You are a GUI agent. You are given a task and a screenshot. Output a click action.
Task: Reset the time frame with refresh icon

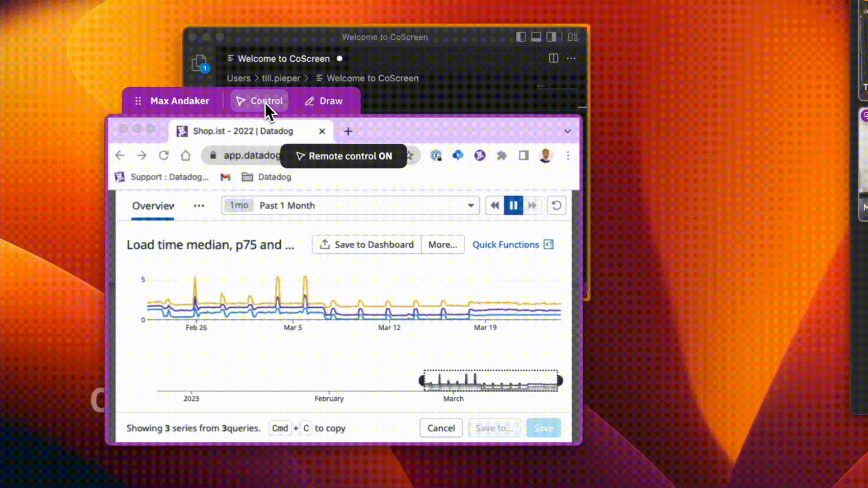(x=557, y=206)
